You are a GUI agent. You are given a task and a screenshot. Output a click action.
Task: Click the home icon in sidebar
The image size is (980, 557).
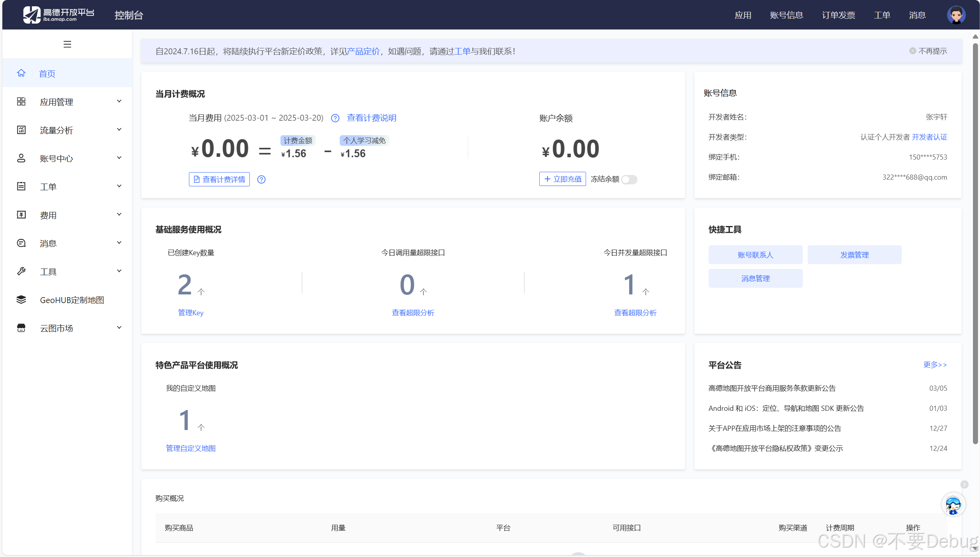[21, 73]
